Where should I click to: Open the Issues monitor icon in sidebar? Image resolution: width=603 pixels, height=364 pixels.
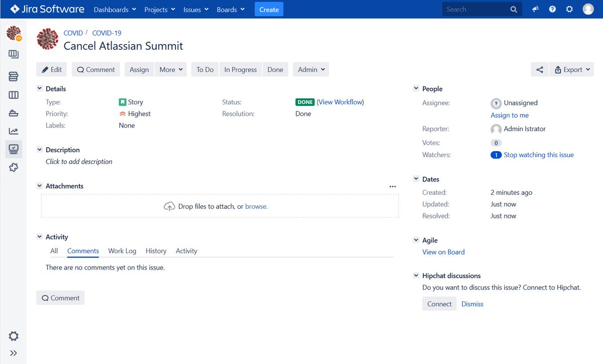[x=14, y=149]
